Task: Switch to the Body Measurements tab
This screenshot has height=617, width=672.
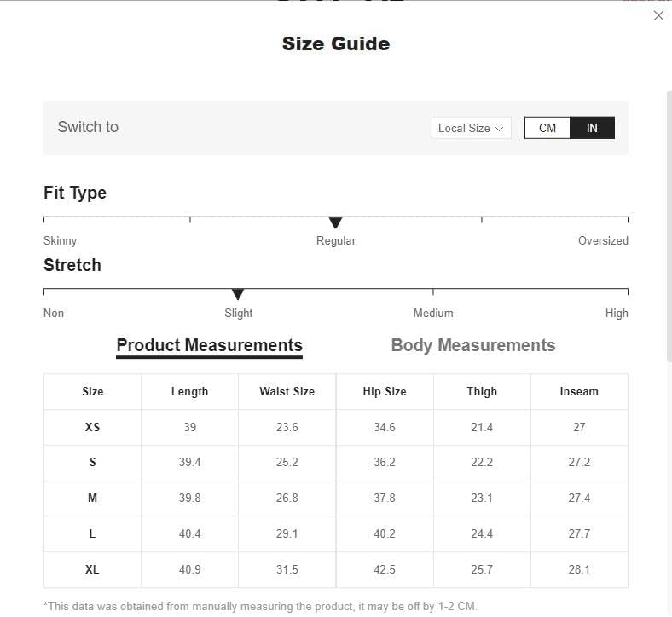Action: [x=473, y=345]
